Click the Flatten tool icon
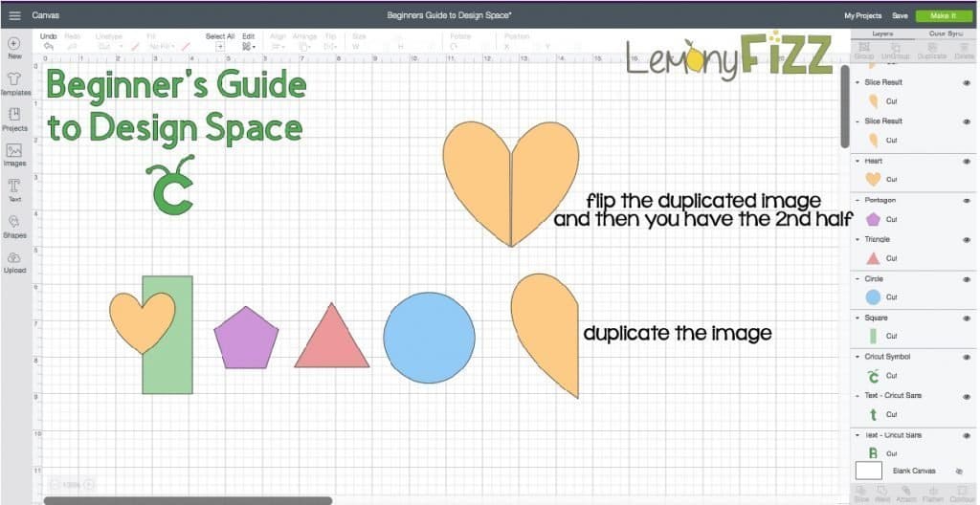The width and height of the screenshot is (980, 505). pyautogui.click(x=932, y=490)
